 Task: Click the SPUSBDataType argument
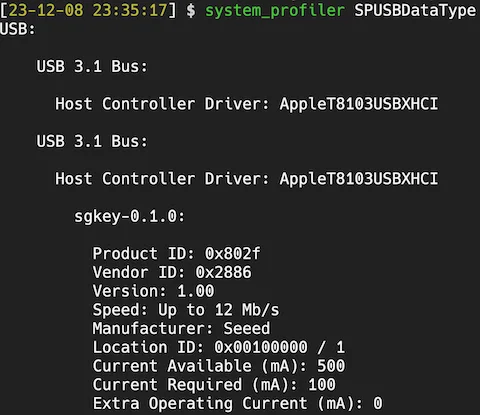click(x=415, y=11)
